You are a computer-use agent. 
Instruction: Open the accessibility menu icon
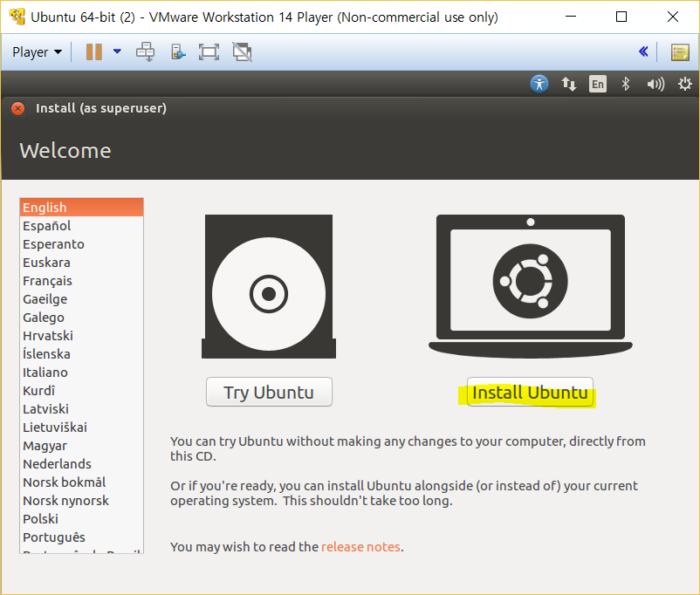coord(539,84)
